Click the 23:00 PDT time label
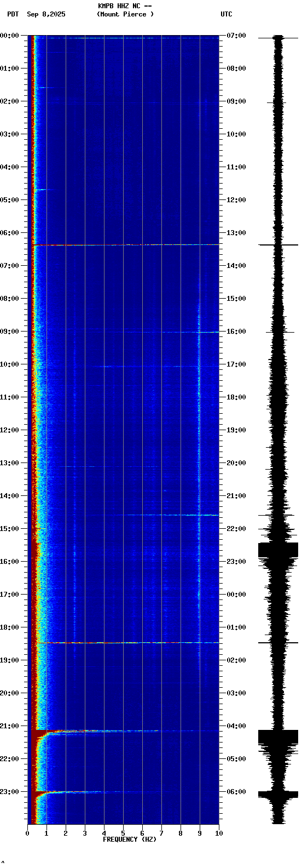This screenshot has height=868, width=302. click(9, 792)
